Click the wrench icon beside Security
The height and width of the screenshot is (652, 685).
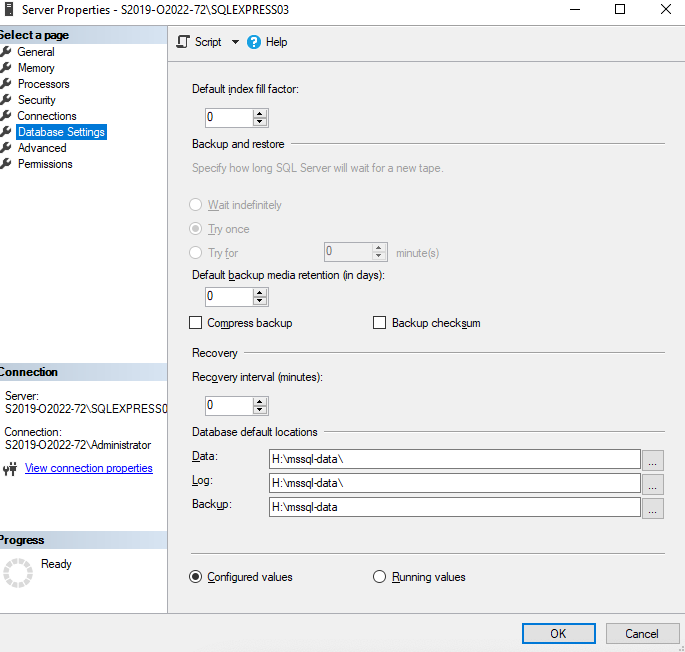pyautogui.click(x=6, y=100)
